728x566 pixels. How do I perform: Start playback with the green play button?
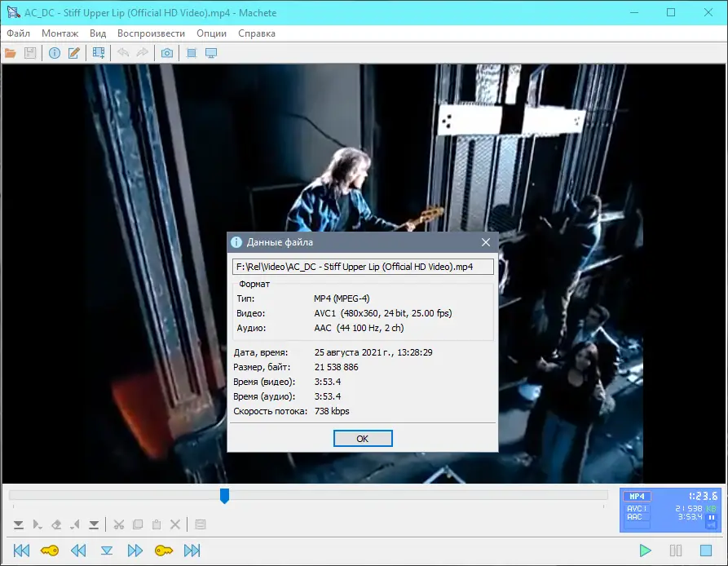click(646, 551)
